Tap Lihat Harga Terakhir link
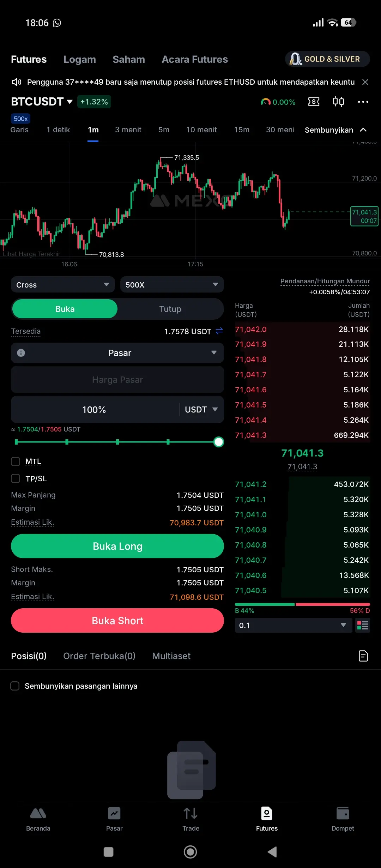Image resolution: width=381 pixels, height=868 pixels. (x=31, y=254)
